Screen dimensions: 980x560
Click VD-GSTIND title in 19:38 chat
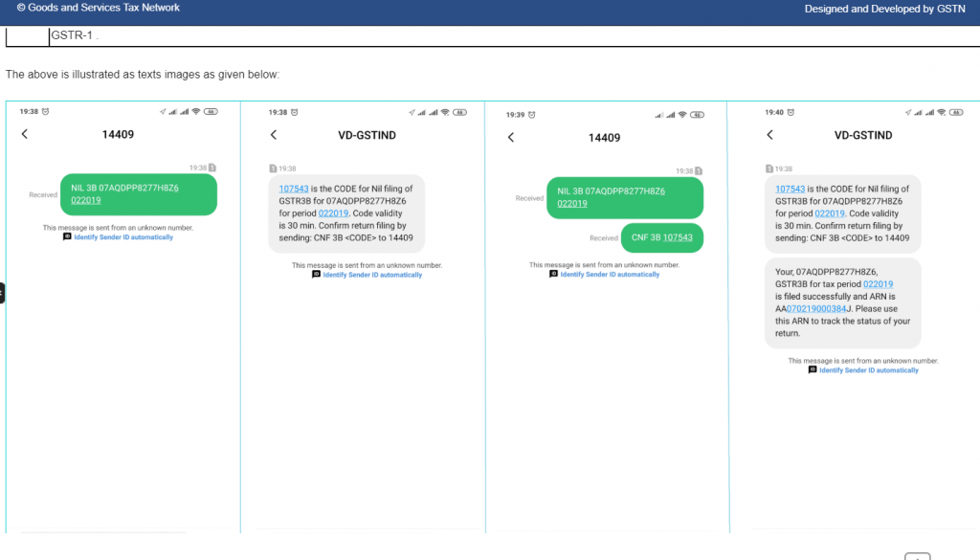pos(367,135)
